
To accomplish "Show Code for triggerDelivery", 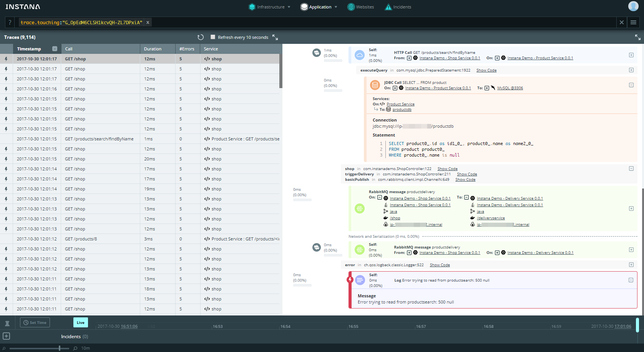I will (x=467, y=174).
